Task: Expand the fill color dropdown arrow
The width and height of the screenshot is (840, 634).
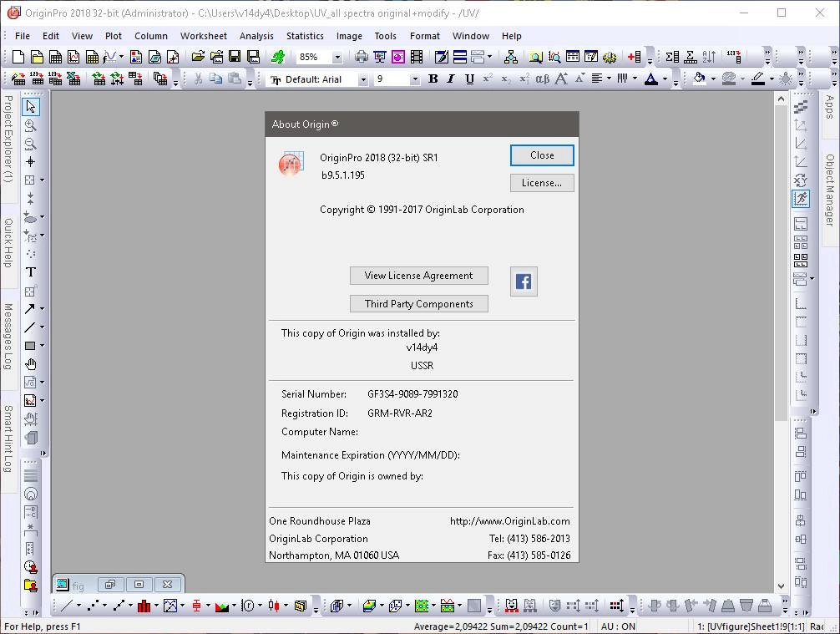Action: 714,79
